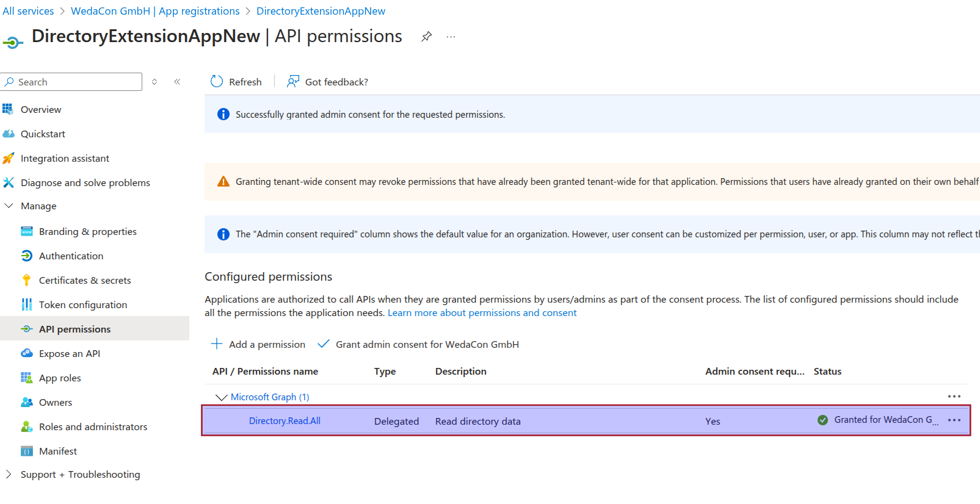Open the Directory.Read.All permission link
This screenshot has width=980, height=504.
(x=285, y=420)
